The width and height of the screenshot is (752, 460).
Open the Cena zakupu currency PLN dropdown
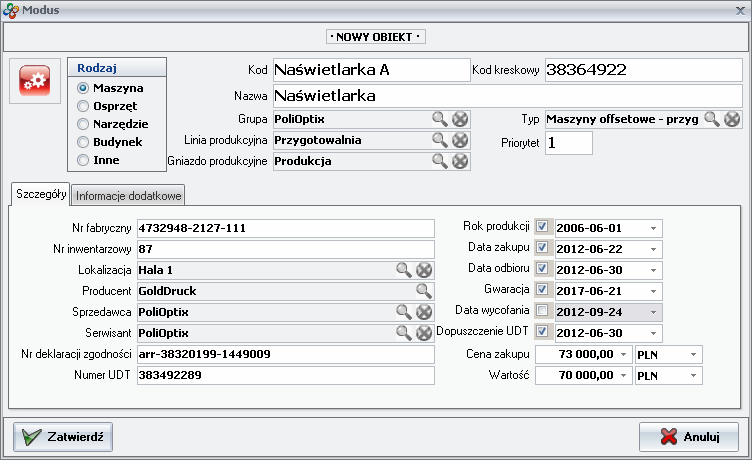pos(693,354)
